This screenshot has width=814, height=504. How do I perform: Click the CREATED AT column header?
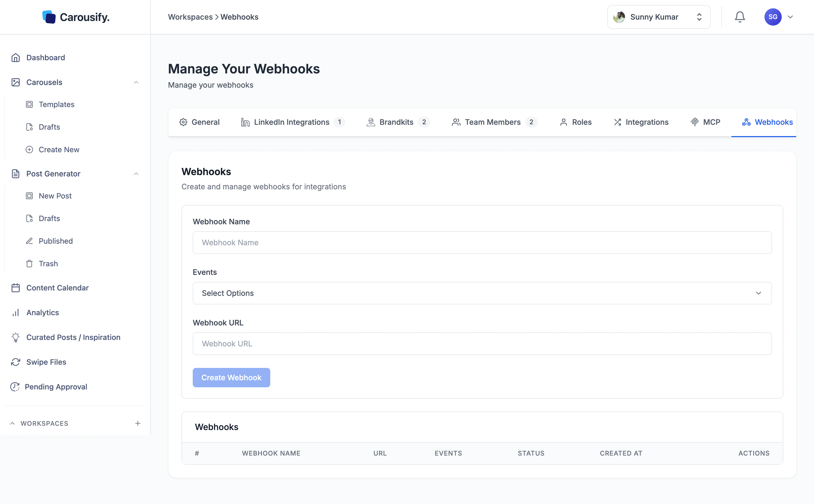tap(621, 453)
